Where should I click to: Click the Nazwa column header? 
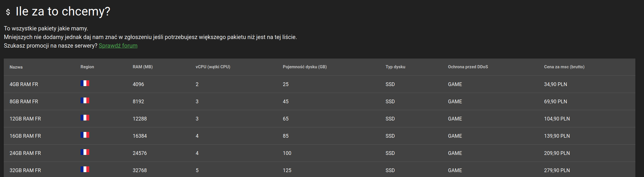pyautogui.click(x=16, y=67)
